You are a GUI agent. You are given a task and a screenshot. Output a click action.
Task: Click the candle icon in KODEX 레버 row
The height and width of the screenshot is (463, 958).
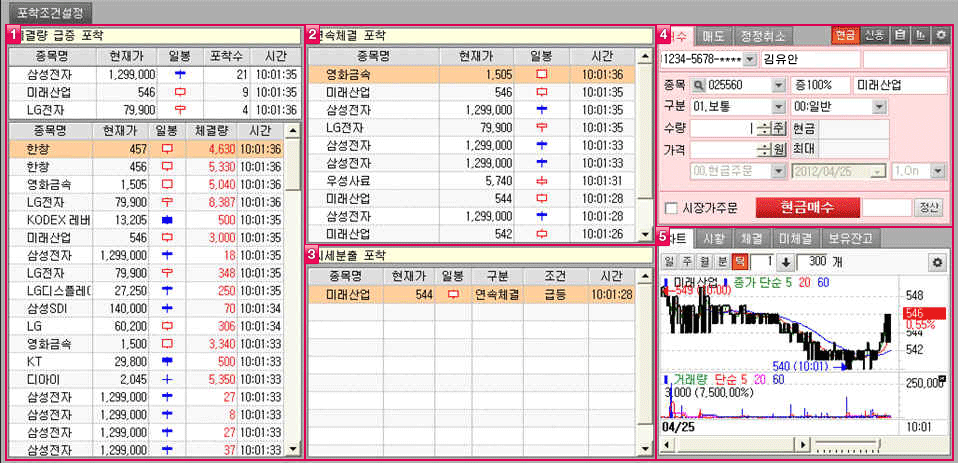coord(165,220)
